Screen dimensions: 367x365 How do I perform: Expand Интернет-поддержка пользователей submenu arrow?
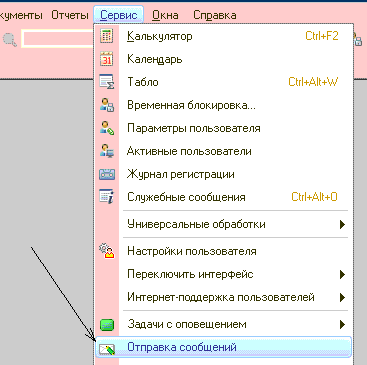click(x=342, y=297)
